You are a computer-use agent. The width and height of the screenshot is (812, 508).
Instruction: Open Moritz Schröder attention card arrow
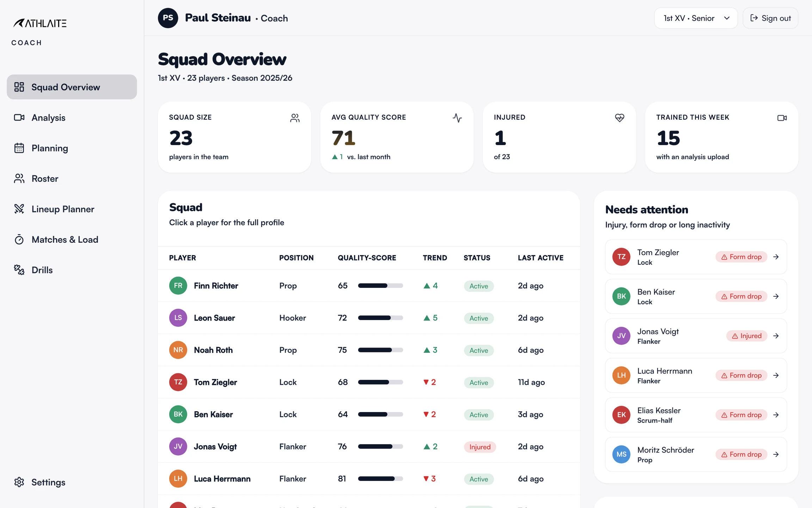point(776,454)
